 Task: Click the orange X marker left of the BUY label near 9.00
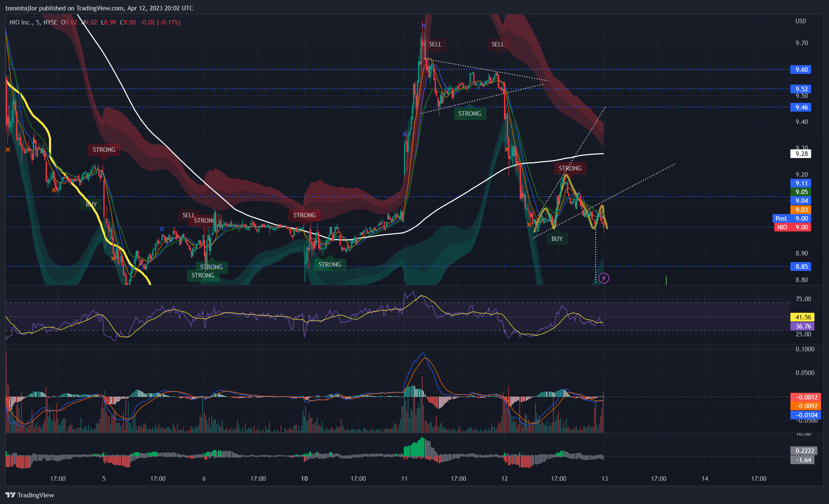pyautogui.click(x=529, y=225)
